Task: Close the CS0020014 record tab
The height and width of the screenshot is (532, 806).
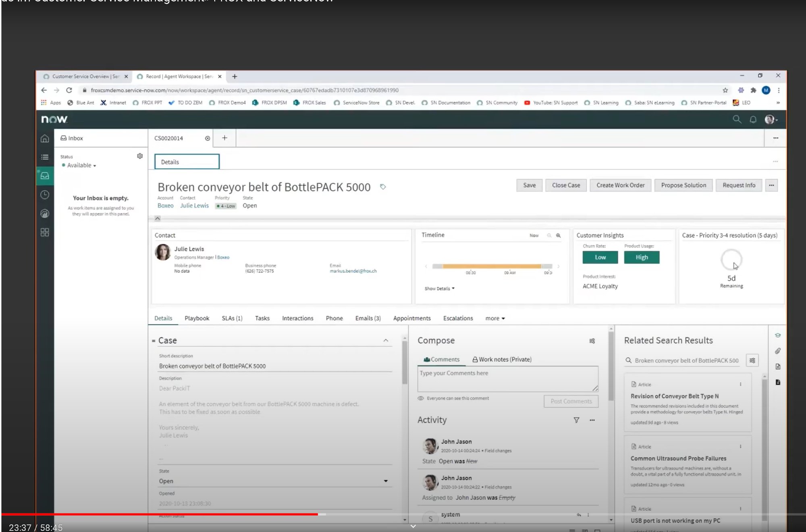Action: [x=208, y=138]
